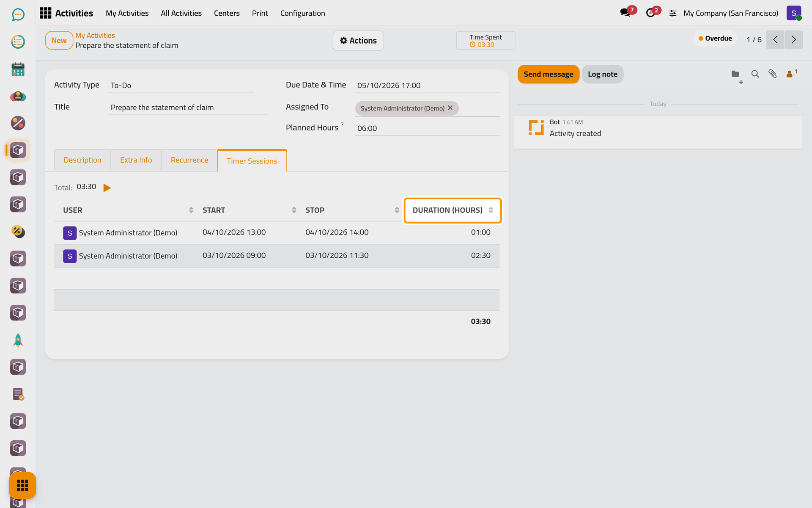Open the Contacts sidebar icon
Image resolution: width=812 pixels, height=508 pixels.
point(18,96)
